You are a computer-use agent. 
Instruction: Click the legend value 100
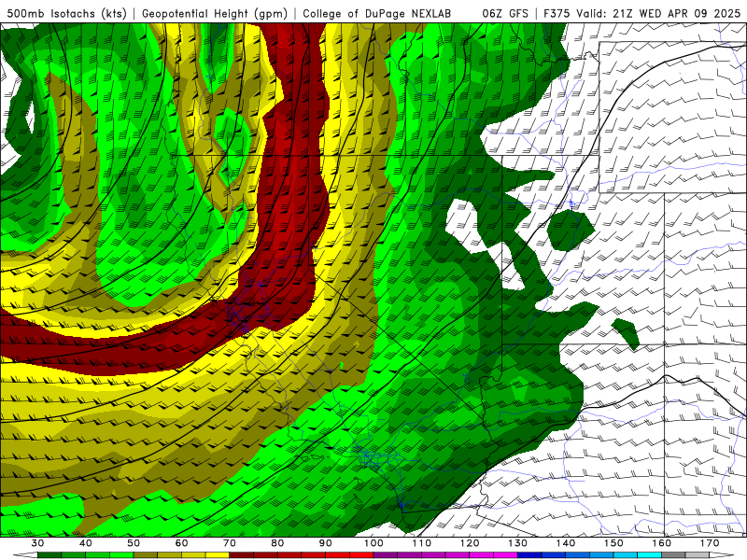point(374,543)
